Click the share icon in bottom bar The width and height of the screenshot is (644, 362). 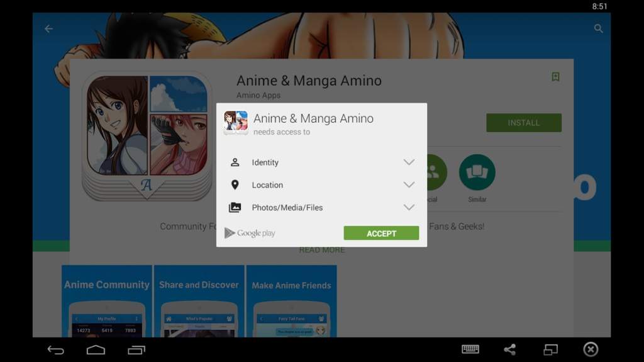(x=509, y=349)
